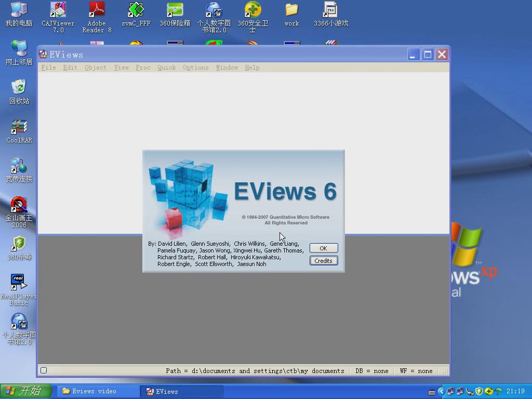532x399 pixels.
Task: Click the 开始 Start button
Action: point(26,391)
